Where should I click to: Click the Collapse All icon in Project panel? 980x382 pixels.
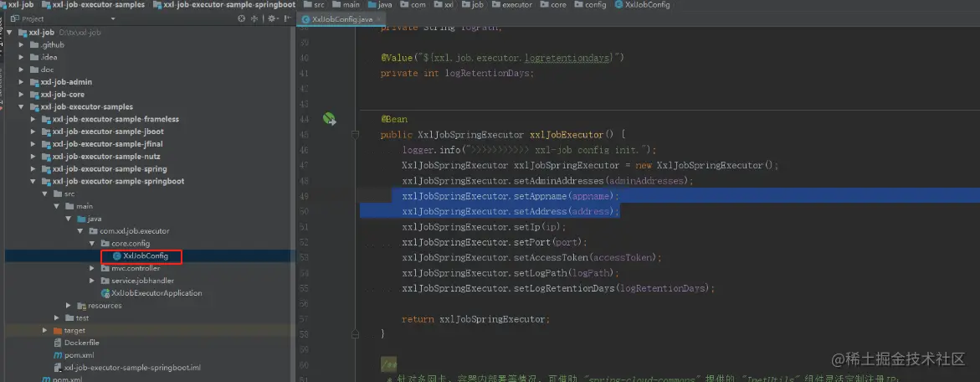(x=254, y=18)
